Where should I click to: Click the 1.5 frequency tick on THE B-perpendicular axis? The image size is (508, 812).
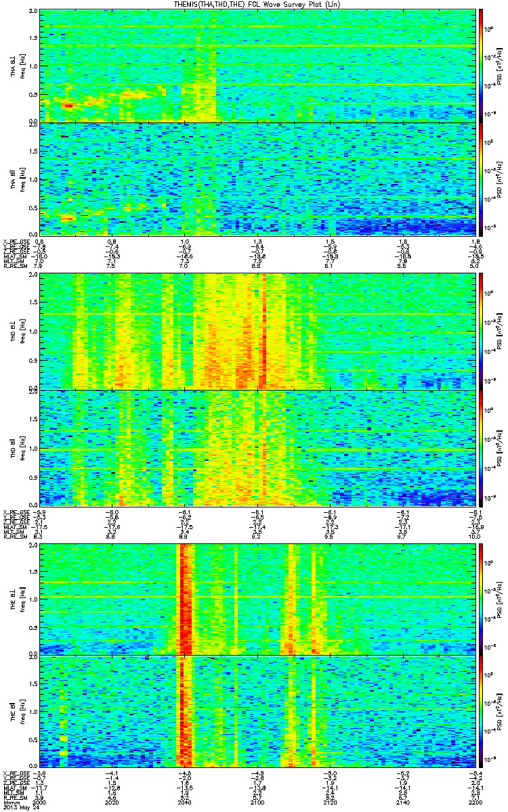point(34,572)
